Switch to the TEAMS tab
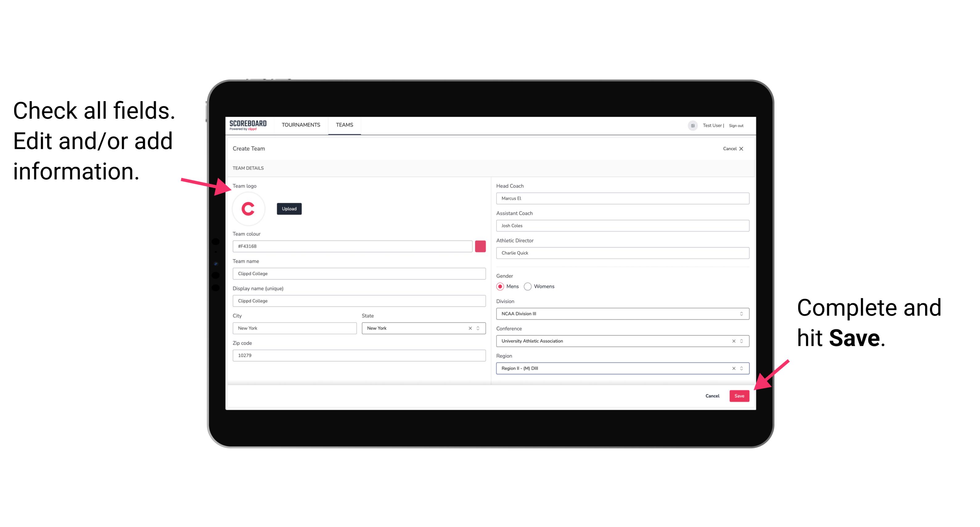The height and width of the screenshot is (527, 980). click(345, 125)
